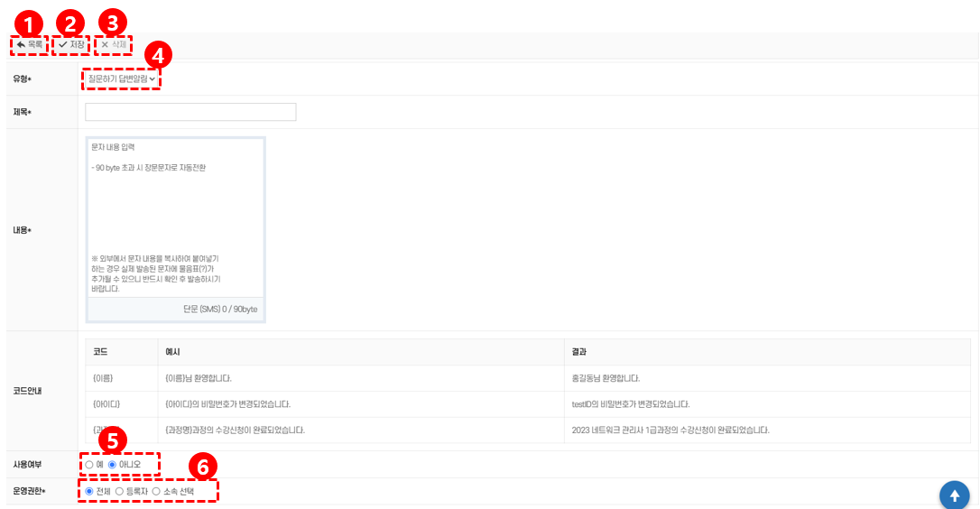Click the blue scroll-to-top arrow icon
Screen dimensions: 980x509
point(954,495)
